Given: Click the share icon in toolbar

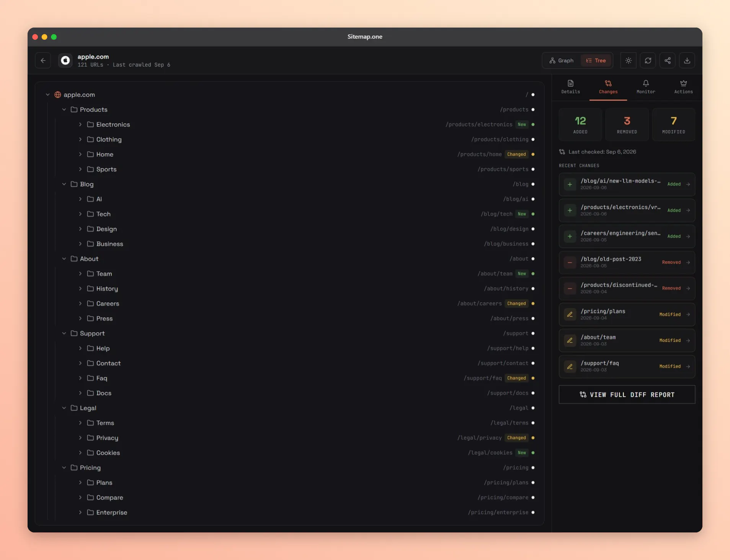Looking at the screenshot, I should coord(667,60).
